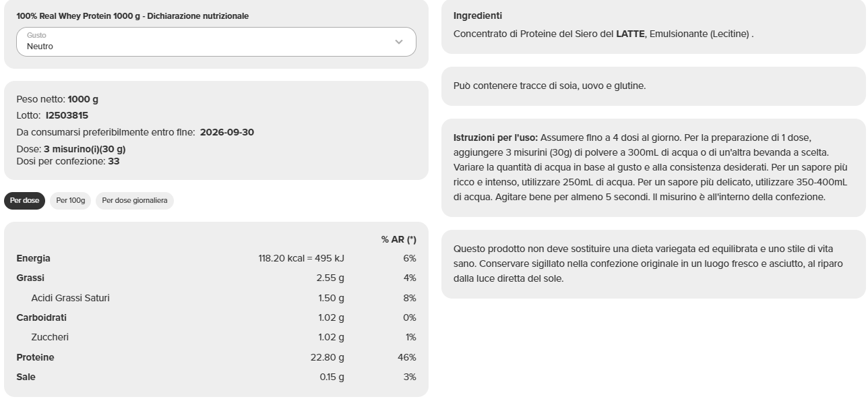Select the Per dose tab
Image resolution: width=868 pixels, height=399 pixels.
pos(24,201)
